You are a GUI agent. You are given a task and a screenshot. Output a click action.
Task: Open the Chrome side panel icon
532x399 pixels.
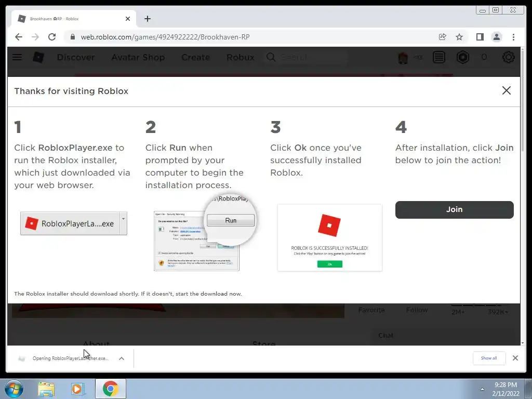coord(480,37)
